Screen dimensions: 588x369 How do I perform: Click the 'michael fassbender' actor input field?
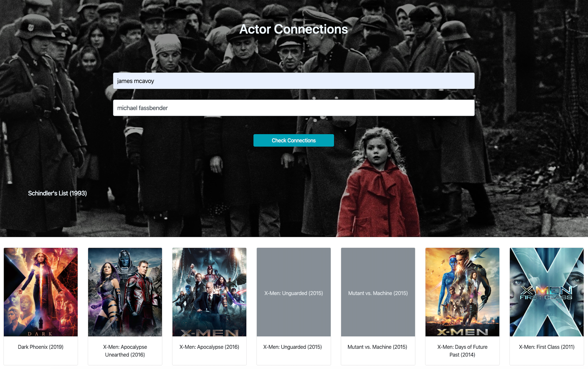pos(294,108)
